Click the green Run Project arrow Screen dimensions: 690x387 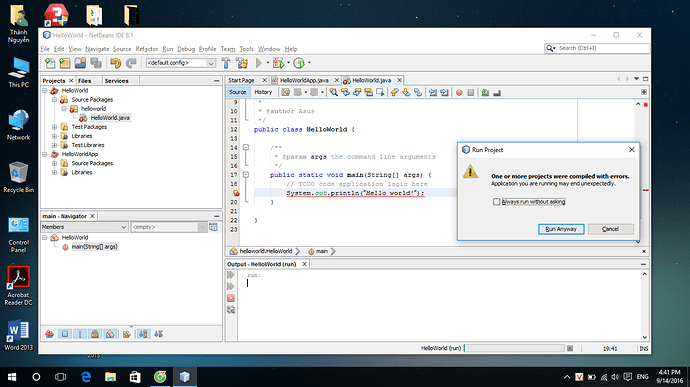[x=259, y=63]
